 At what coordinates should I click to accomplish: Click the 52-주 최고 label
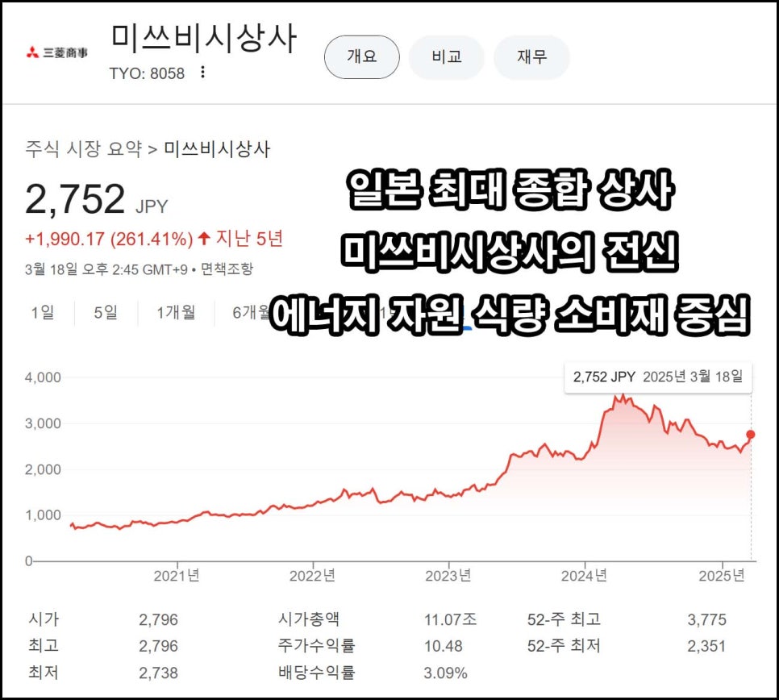564,619
